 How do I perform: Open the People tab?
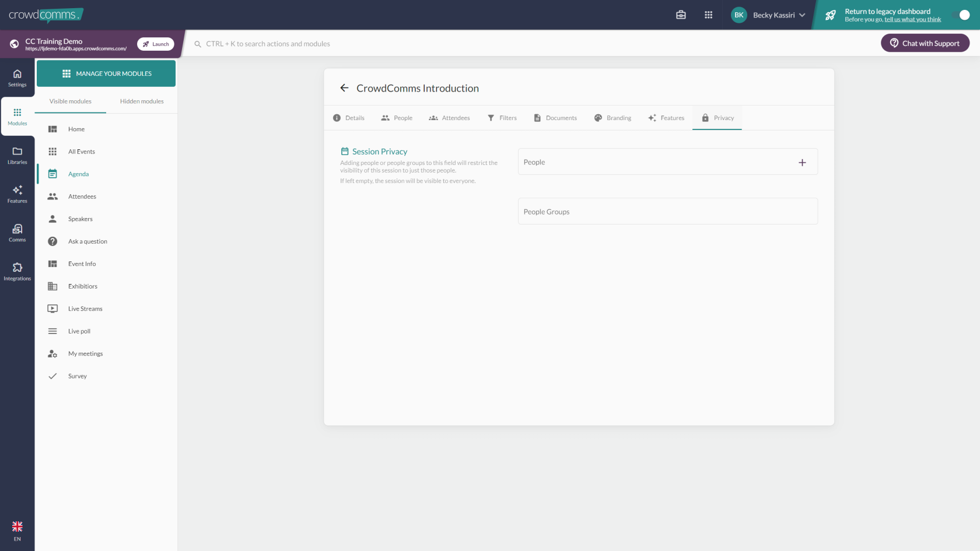397,118
